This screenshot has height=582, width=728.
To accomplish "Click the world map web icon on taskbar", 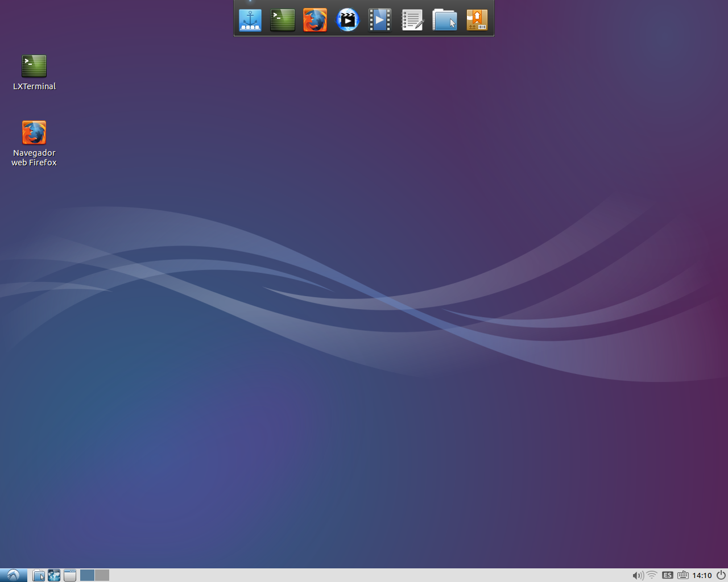I will [x=54, y=575].
